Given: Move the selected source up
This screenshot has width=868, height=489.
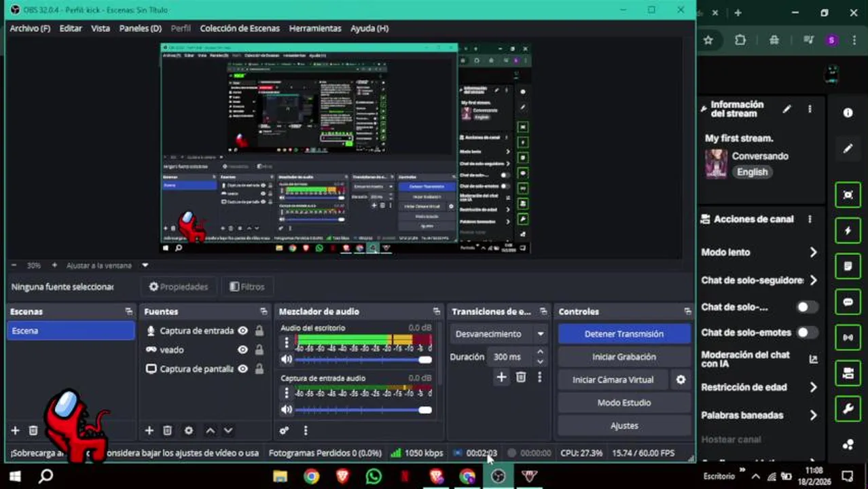Looking at the screenshot, I should pos(211,431).
